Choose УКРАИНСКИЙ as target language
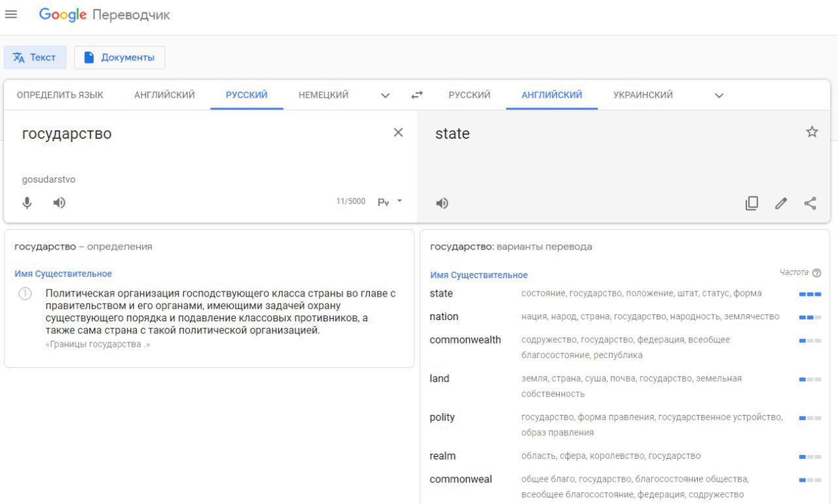This screenshot has height=504, width=838. [x=643, y=95]
